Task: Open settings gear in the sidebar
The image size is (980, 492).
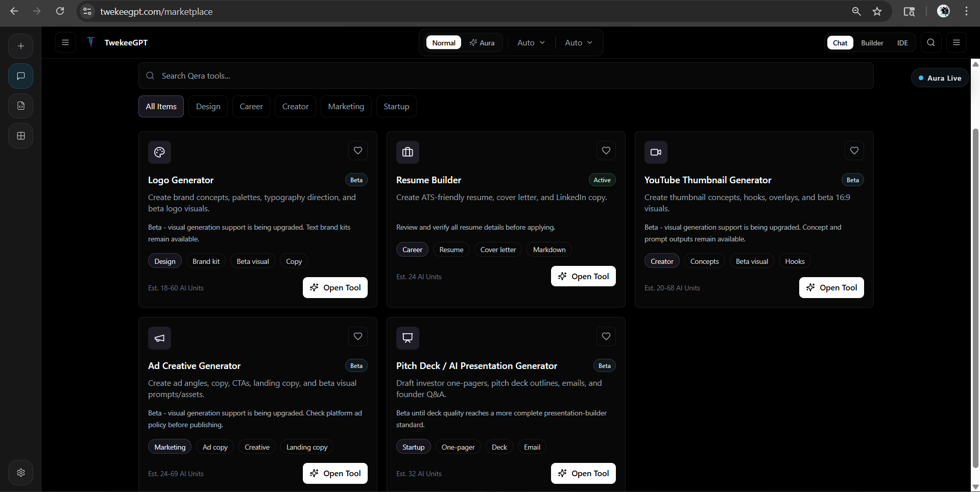Action: pyautogui.click(x=21, y=473)
